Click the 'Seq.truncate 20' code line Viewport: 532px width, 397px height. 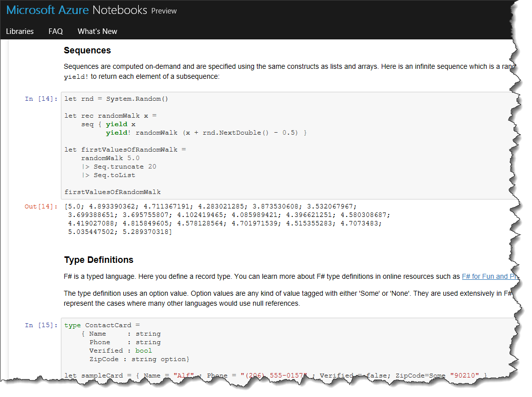(x=119, y=167)
